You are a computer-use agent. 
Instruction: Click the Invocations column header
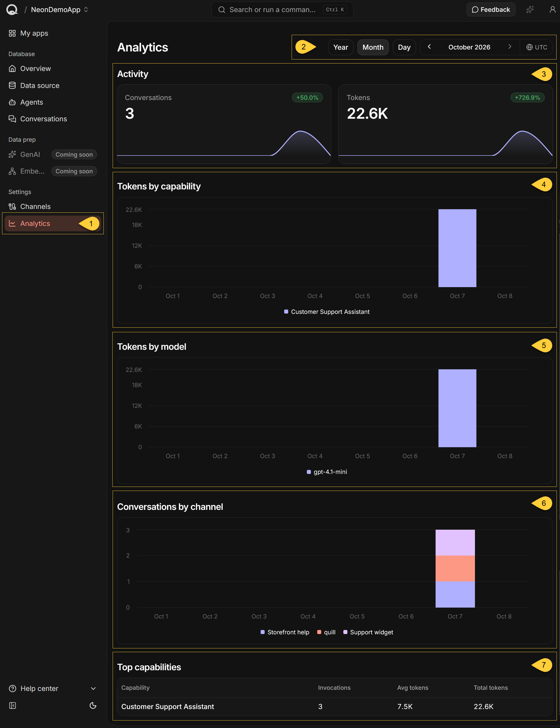[x=334, y=687]
